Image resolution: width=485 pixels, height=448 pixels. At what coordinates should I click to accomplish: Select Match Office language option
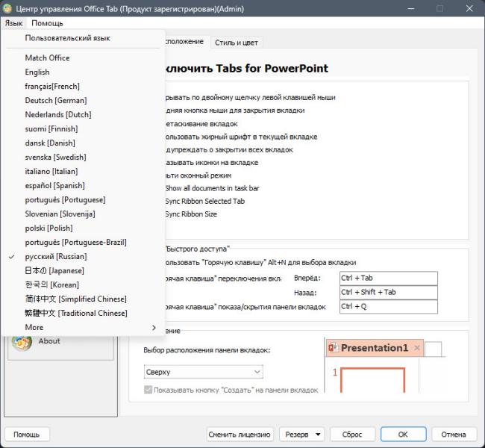tap(83, 58)
